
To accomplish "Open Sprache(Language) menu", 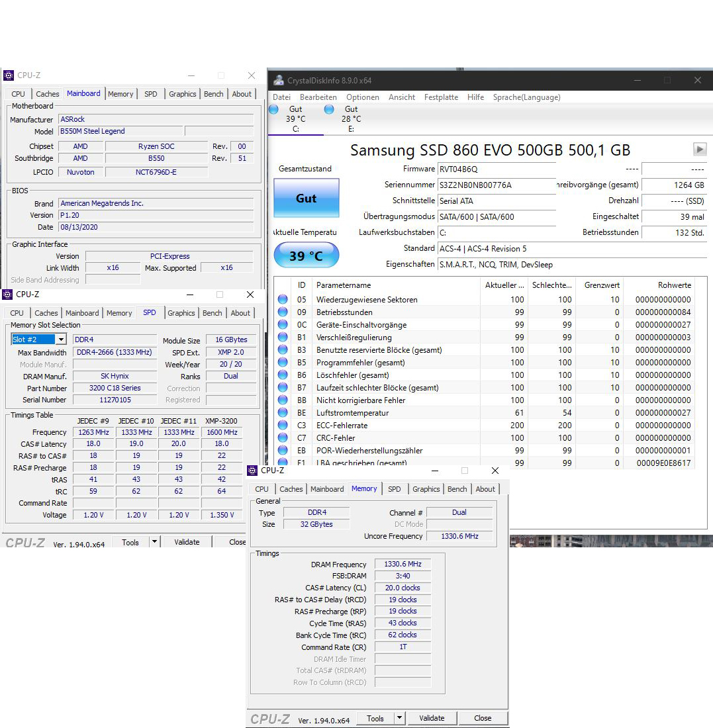I will [x=527, y=97].
